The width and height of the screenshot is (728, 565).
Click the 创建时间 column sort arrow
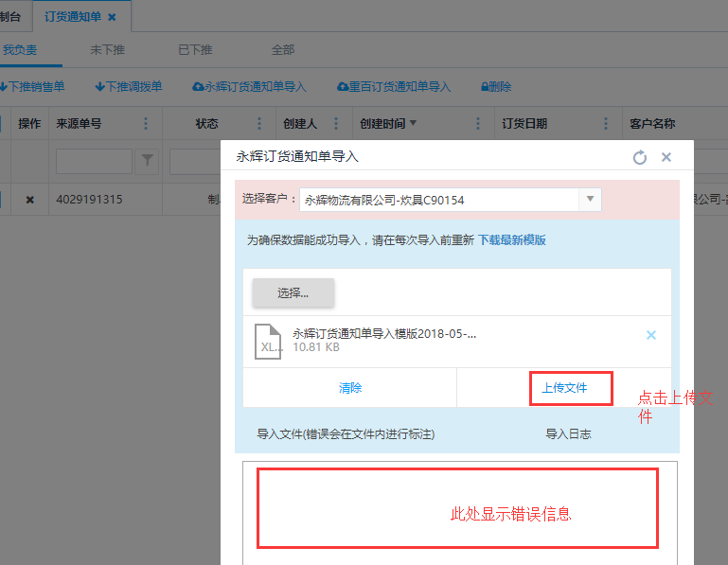(413, 124)
